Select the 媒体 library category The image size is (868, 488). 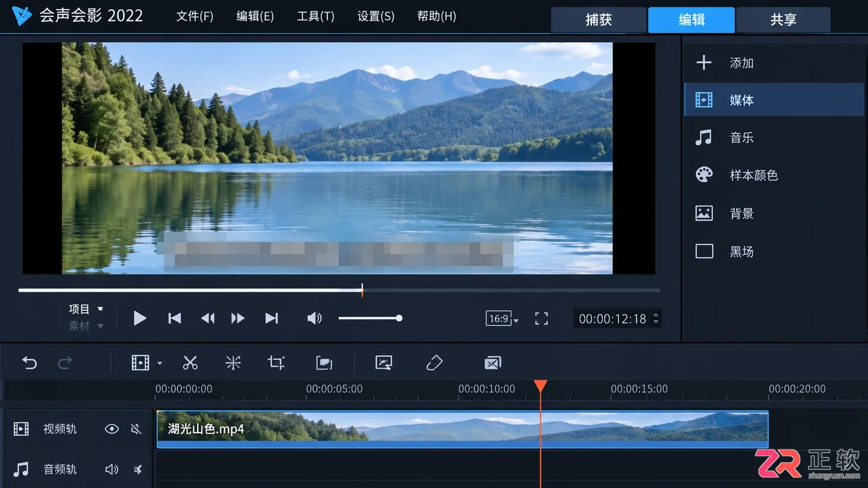775,100
